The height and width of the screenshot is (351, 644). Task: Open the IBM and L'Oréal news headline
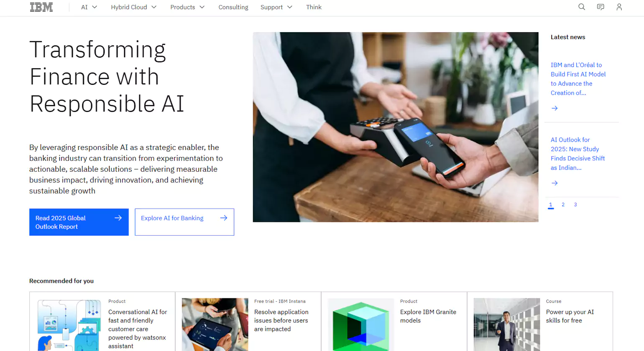tap(578, 79)
